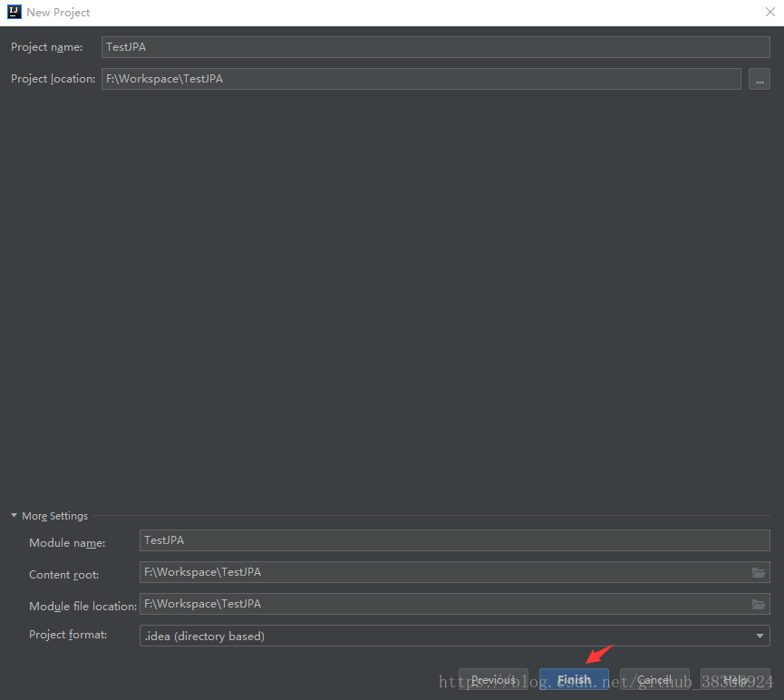Image resolution: width=784 pixels, height=700 pixels.
Task: Focus the Project name field
Action: pyautogui.click(x=435, y=47)
